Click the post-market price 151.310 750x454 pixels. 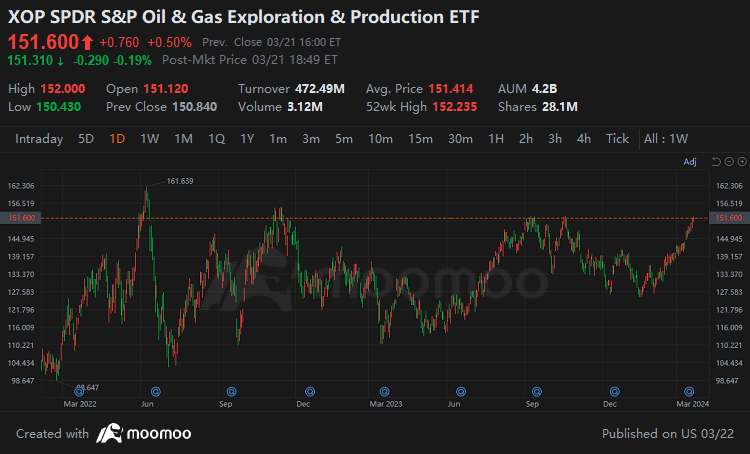(x=30, y=60)
